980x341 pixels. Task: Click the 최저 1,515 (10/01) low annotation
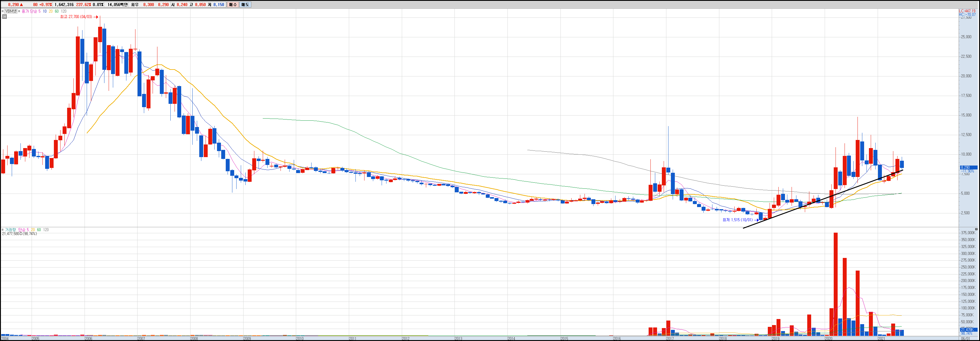pos(737,220)
